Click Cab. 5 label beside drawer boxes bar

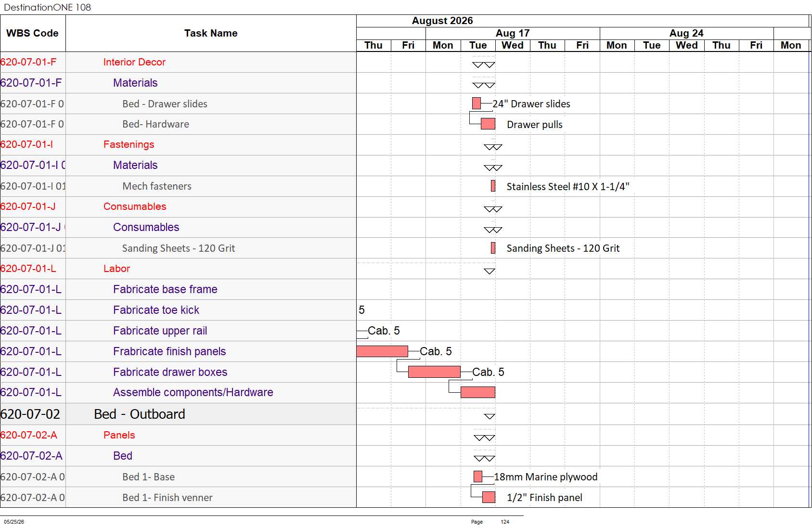tap(488, 372)
